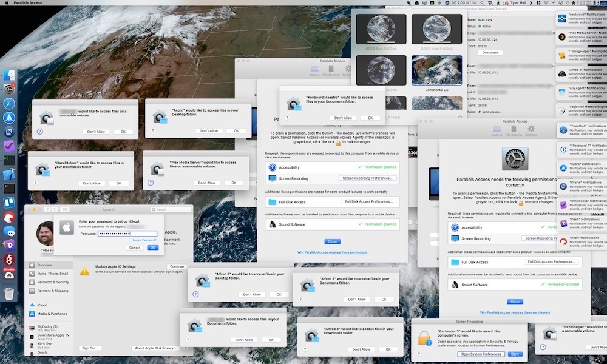This screenshot has height=364, width=607.
Task: Click OK in Alfred 3 Downloads folder dialog
Action: [388, 349]
